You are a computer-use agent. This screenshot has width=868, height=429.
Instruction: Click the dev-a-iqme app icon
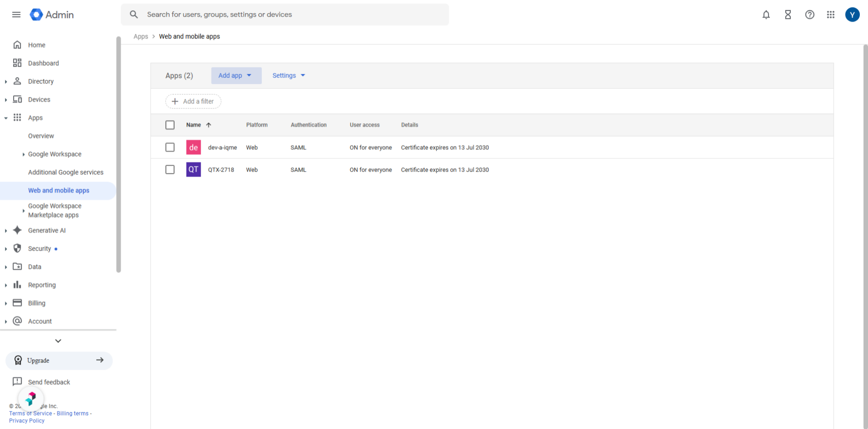pos(193,147)
